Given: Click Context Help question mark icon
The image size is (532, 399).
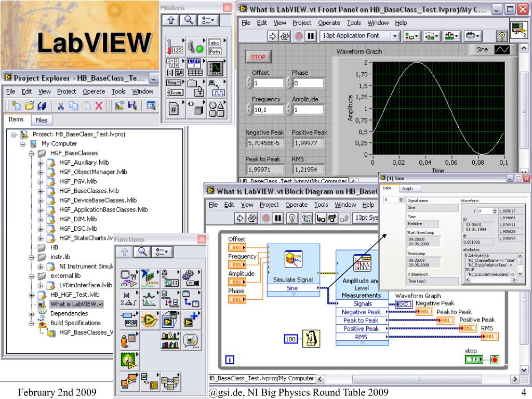Looking at the screenshot, I should point(501,36).
